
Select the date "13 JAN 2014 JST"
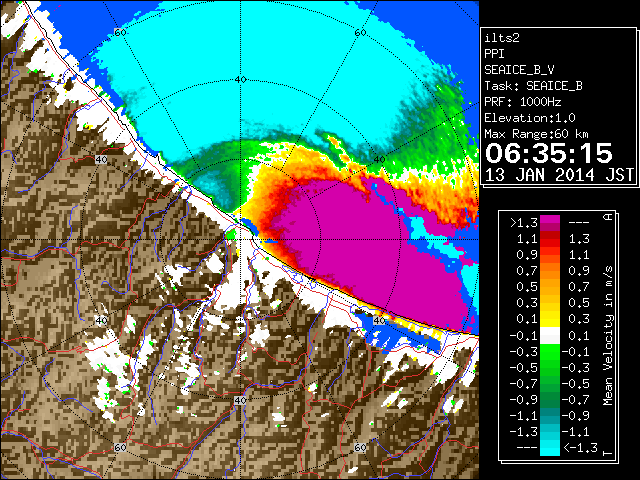pyautogui.click(x=559, y=175)
